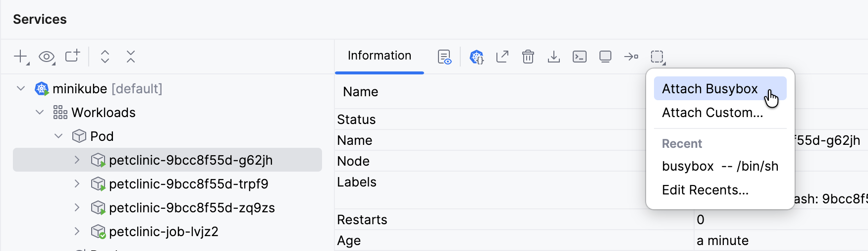The height and width of the screenshot is (251, 868).
Task: Click the View YAML document icon
Action: (444, 57)
